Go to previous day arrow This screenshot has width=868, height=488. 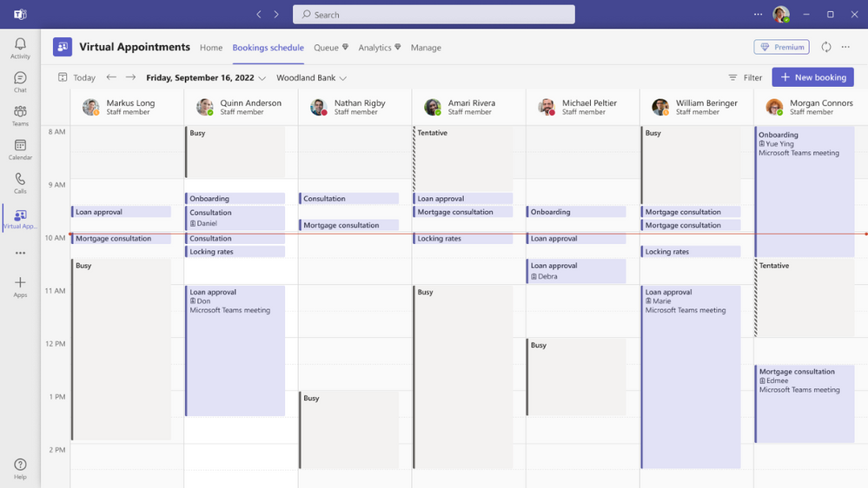tap(111, 77)
